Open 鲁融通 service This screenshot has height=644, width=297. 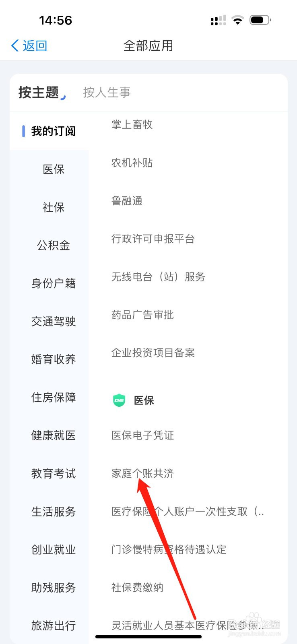[x=127, y=201]
